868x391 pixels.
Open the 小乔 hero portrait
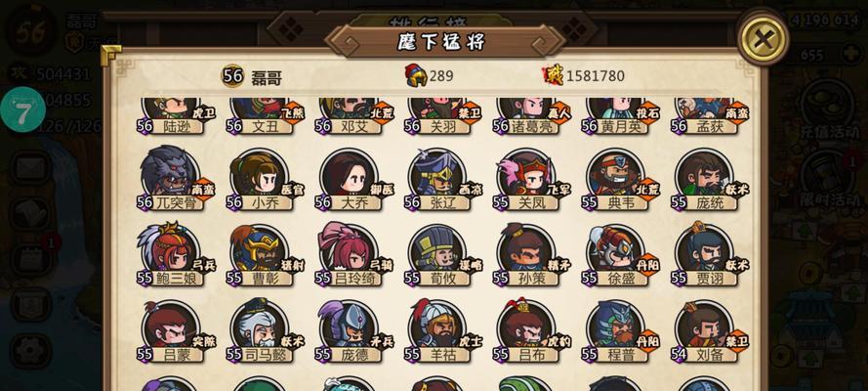tap(260, 175)
